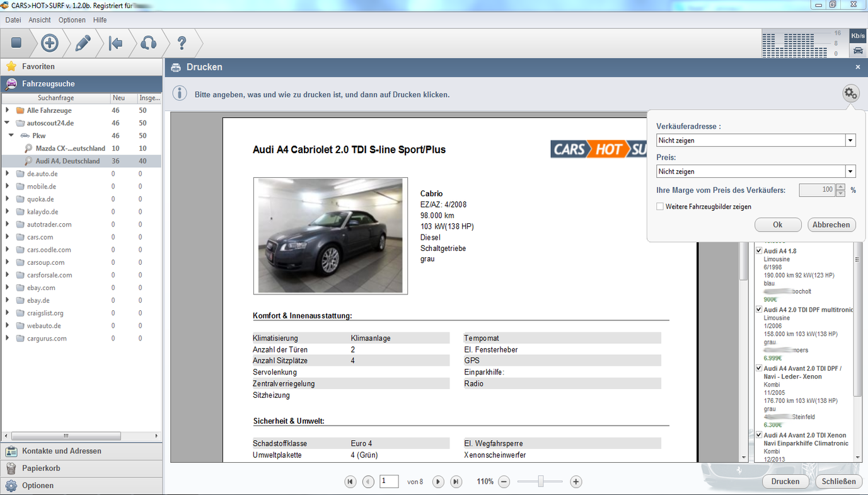Click the Fahrzeugsuche car icon
Viewport: 868px width, 495px height.
point(11,84)
